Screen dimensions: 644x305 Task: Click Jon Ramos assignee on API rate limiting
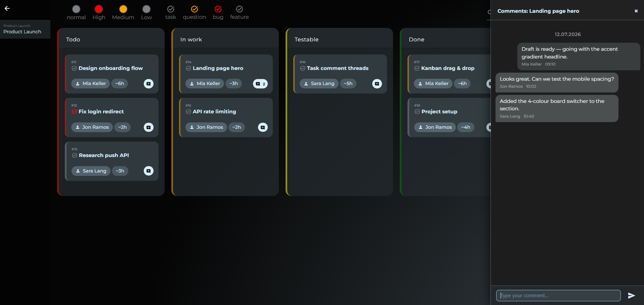(x=206, y=127)
